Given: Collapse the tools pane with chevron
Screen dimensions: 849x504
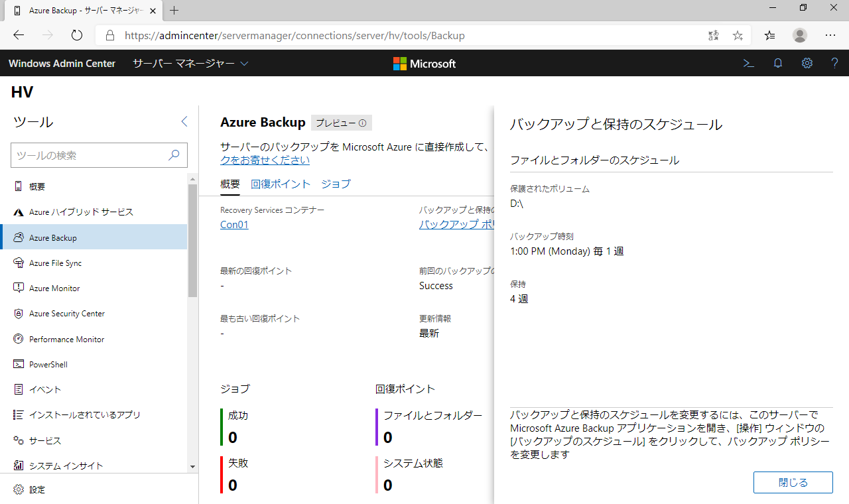Looking at the screenshot, I should click(184, 121).
